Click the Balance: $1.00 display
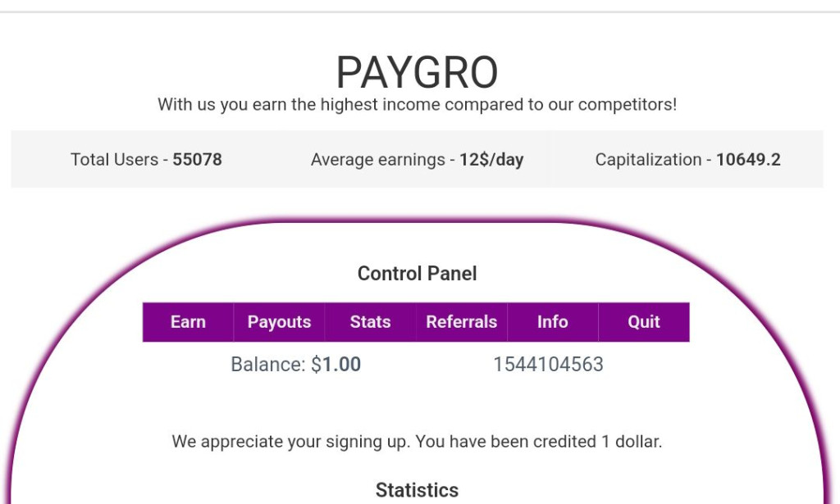Screen dimensions: 840x504 298,364
